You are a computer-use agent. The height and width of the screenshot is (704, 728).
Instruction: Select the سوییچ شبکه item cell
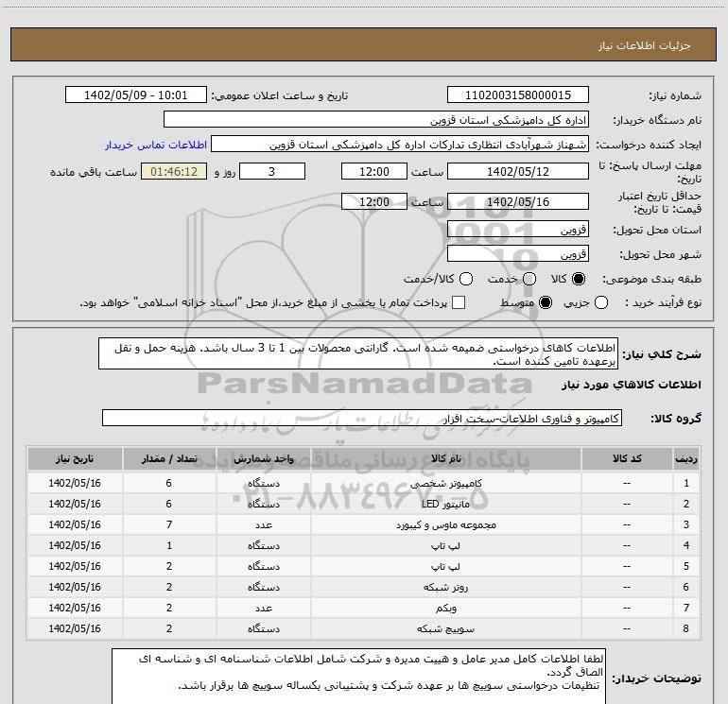(445, 628)
